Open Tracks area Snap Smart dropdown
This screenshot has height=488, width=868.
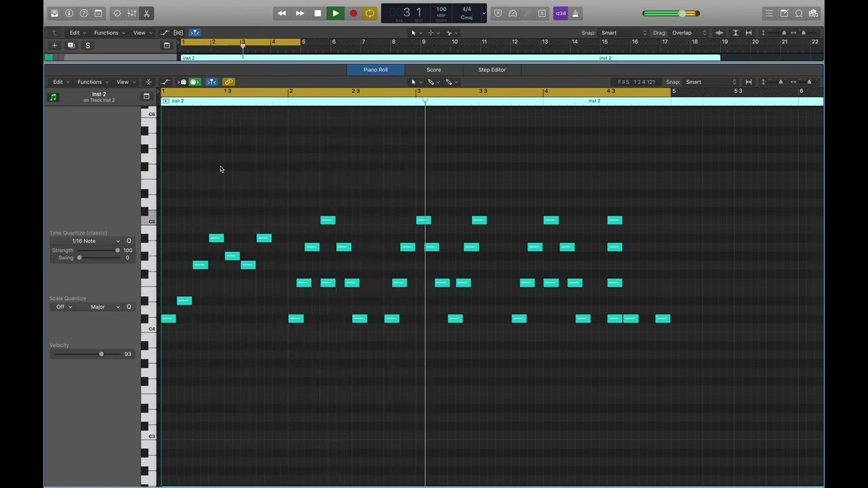(x=623, y=33)
